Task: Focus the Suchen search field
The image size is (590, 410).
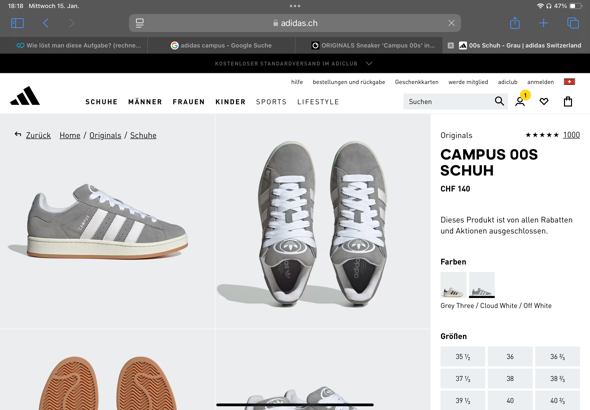Action: tap(450, 102)
